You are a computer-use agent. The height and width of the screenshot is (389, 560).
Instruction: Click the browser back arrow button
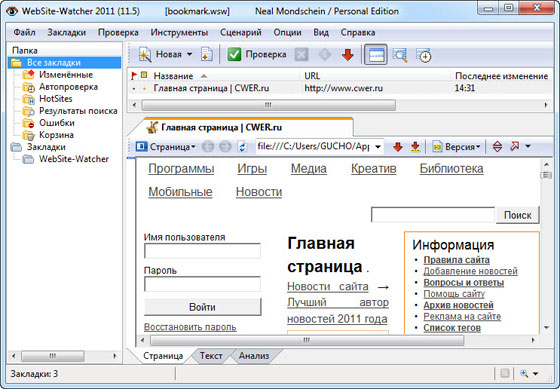tap(208, 147)
